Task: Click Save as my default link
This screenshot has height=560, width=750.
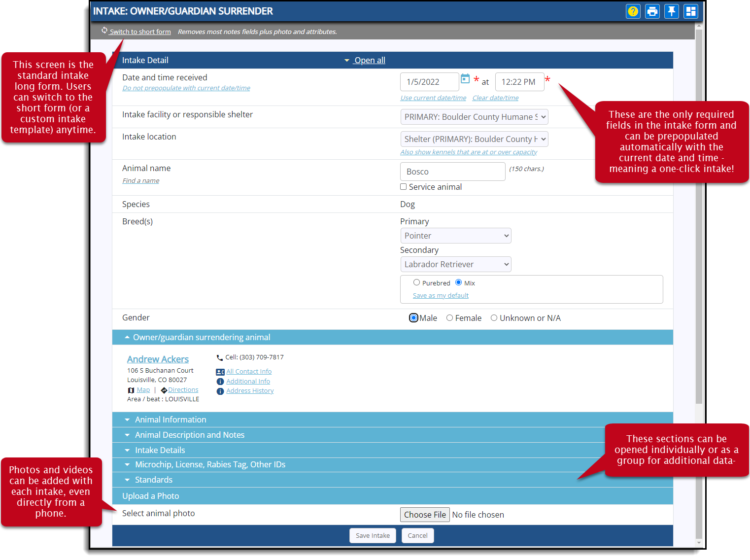Action: coord(441,296)
